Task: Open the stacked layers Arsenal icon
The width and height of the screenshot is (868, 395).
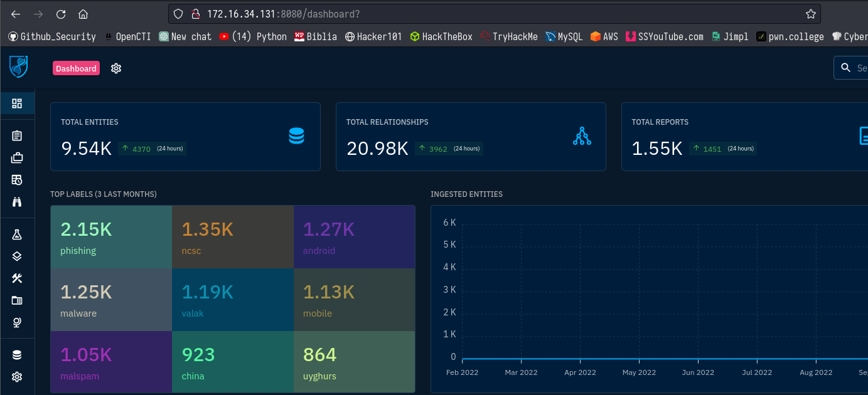Action: [x=17, y=256]
